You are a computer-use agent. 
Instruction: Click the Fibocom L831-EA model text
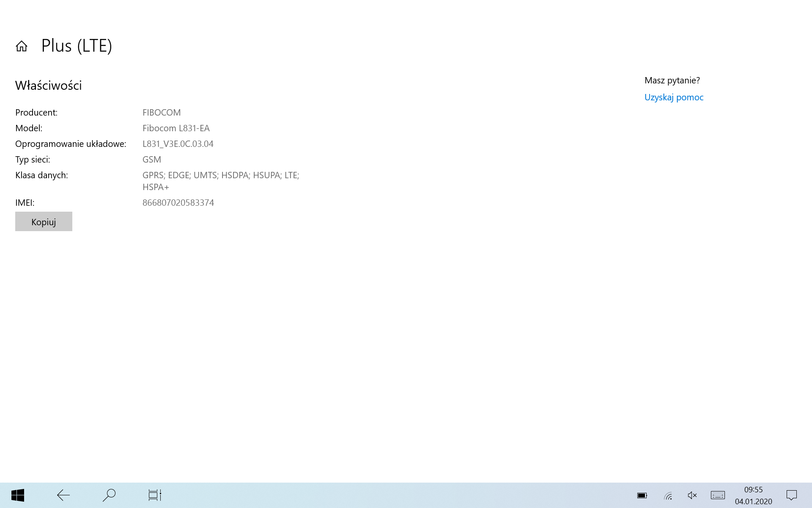coord(176,128)
